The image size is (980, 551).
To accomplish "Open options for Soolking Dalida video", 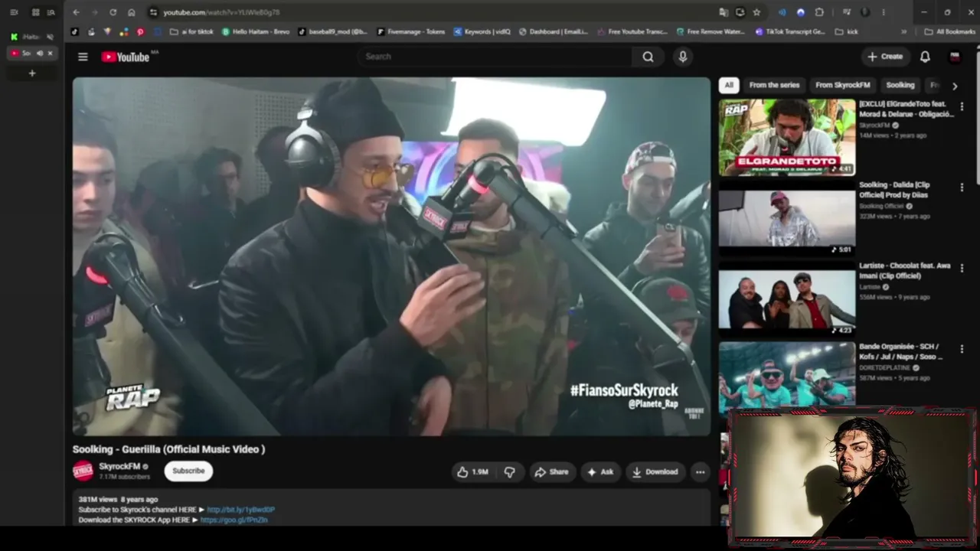I will click(962, 188).
